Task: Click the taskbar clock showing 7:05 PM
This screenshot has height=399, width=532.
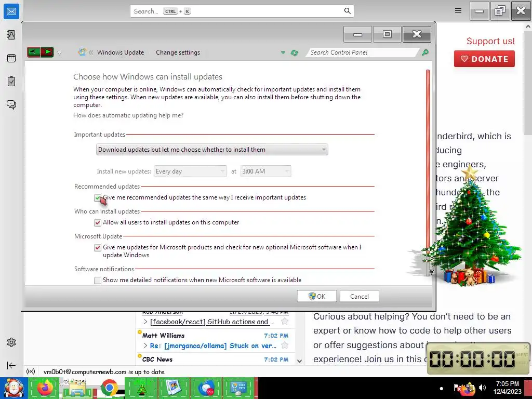Action: click(507, 388)
